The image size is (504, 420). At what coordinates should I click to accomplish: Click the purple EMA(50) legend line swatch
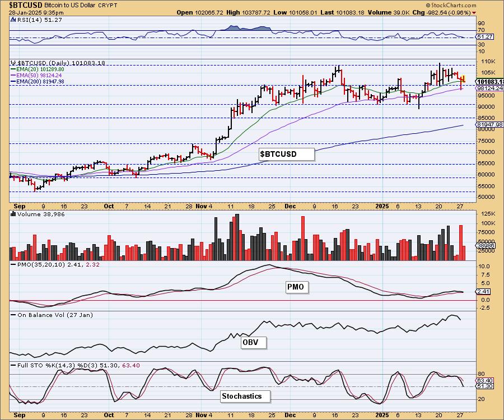[13, 76]
